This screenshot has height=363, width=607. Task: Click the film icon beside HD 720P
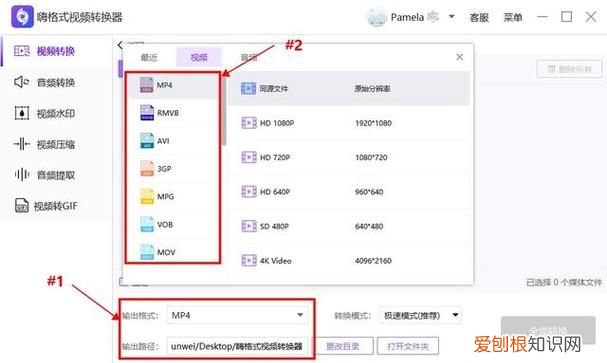pos(249,157)
